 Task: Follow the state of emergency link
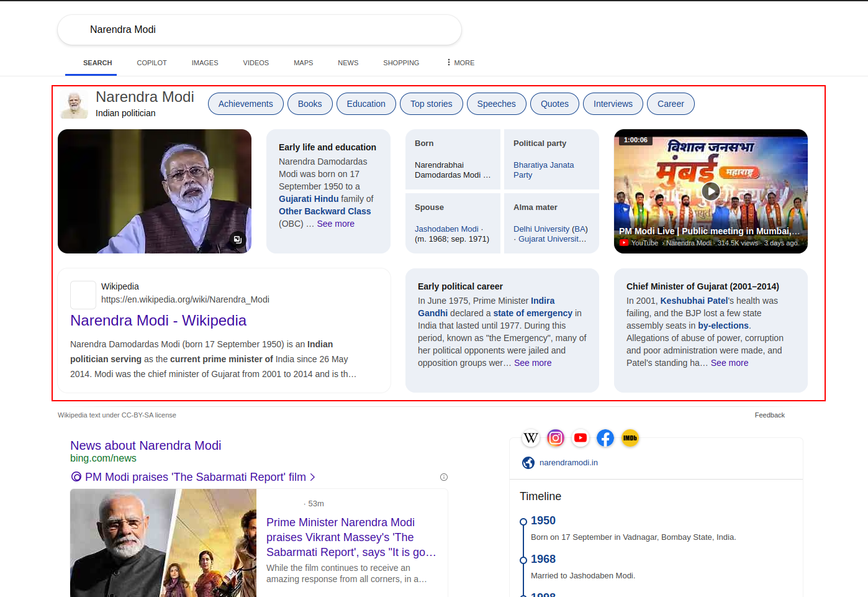(x=533, y=313)
